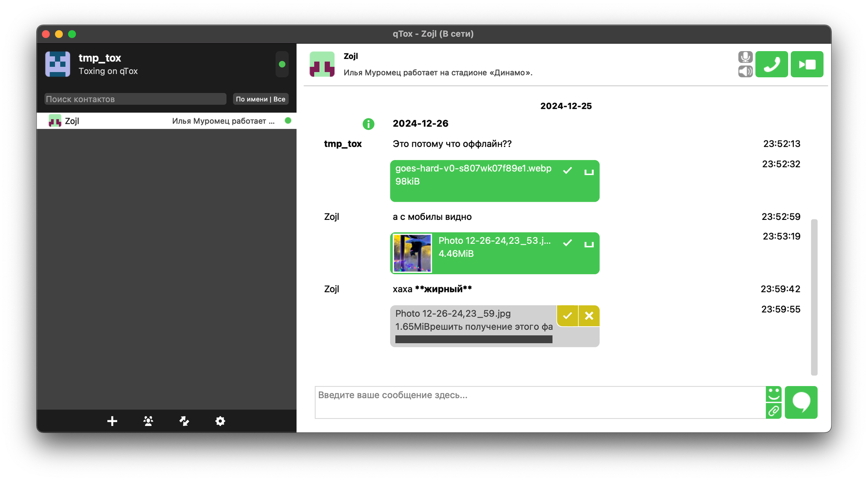Open the group chats icon
The image size is (868, 481).
point(148,421)
